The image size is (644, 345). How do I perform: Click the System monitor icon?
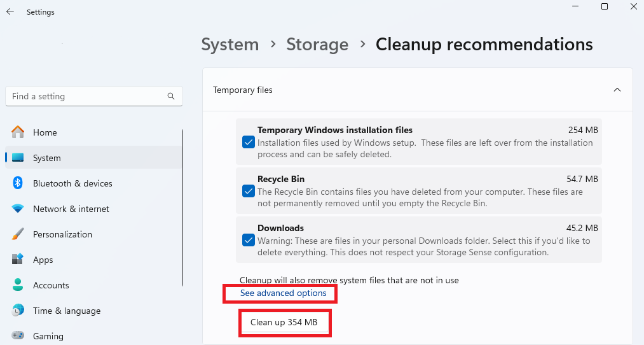click(18, 158)
